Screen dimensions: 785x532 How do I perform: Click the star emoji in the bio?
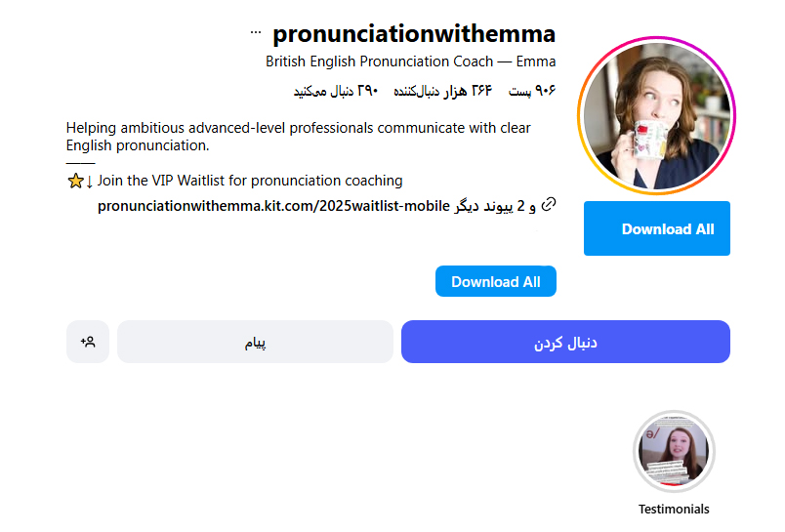(75, 181)
